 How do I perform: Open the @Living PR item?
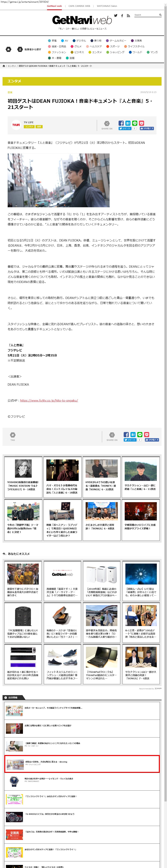click(82, 764)
